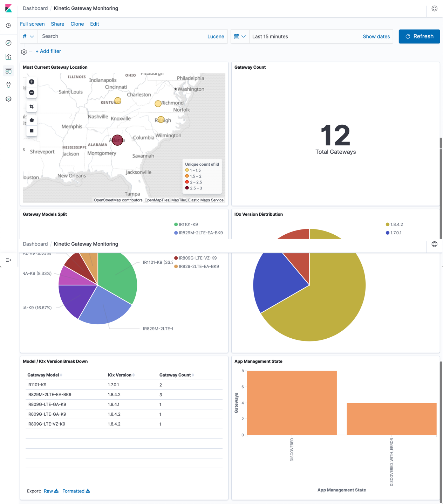Select the draw polygon map tool

click(32, 120)
